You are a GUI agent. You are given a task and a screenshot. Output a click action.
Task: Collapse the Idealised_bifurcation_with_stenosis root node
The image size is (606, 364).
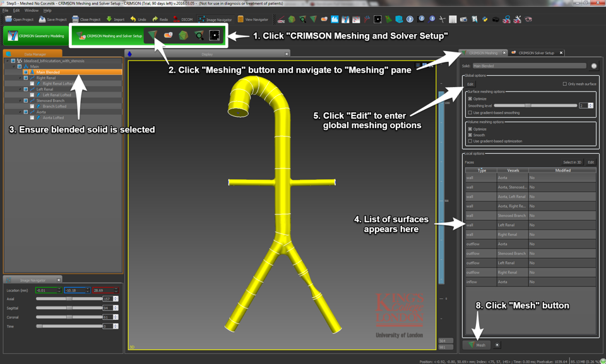pos(8,61)
